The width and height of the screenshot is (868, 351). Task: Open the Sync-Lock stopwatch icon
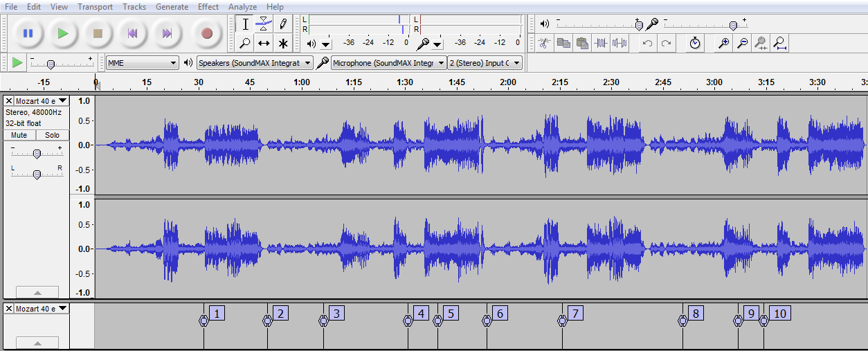tap(695, 44)
